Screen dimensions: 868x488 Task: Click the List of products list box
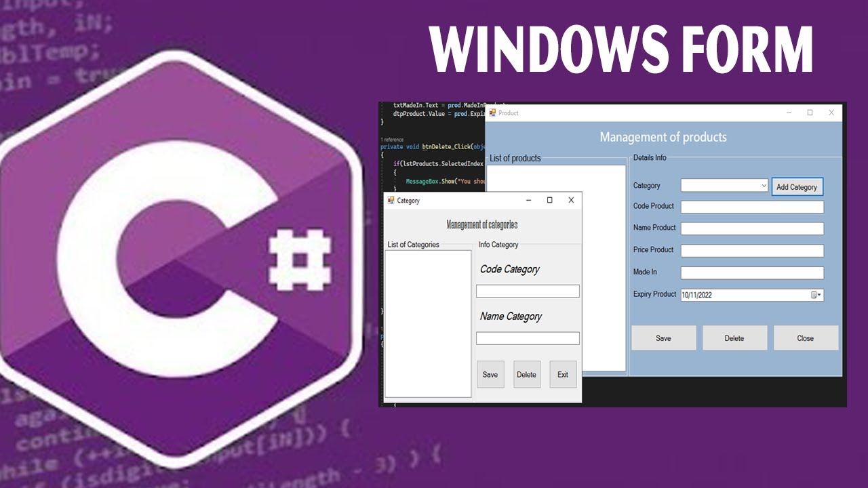click(556, 268)
